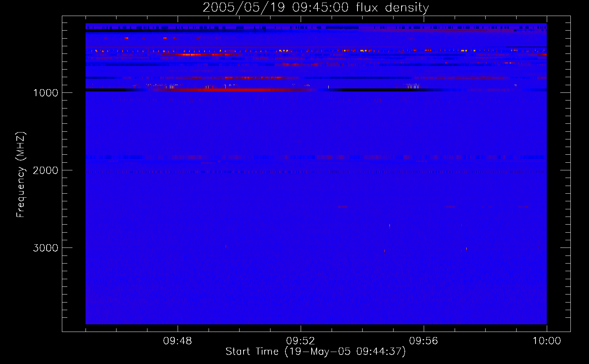Screen dimensions: 589x364
Task: Click the 09:48 time tick label
Action: [178, 341]
